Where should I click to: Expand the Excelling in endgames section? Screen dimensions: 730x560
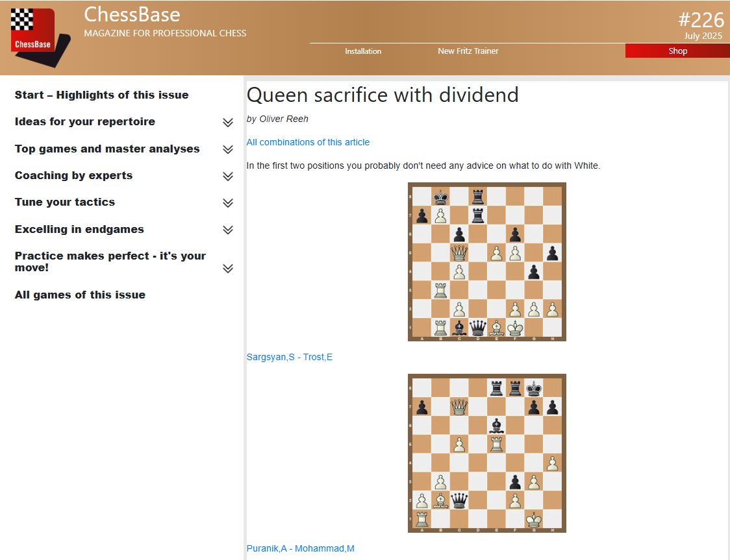pos(227,229)
